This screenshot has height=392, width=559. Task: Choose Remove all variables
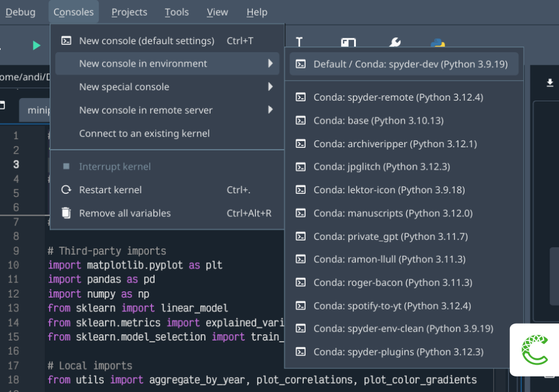click(167, 213)
